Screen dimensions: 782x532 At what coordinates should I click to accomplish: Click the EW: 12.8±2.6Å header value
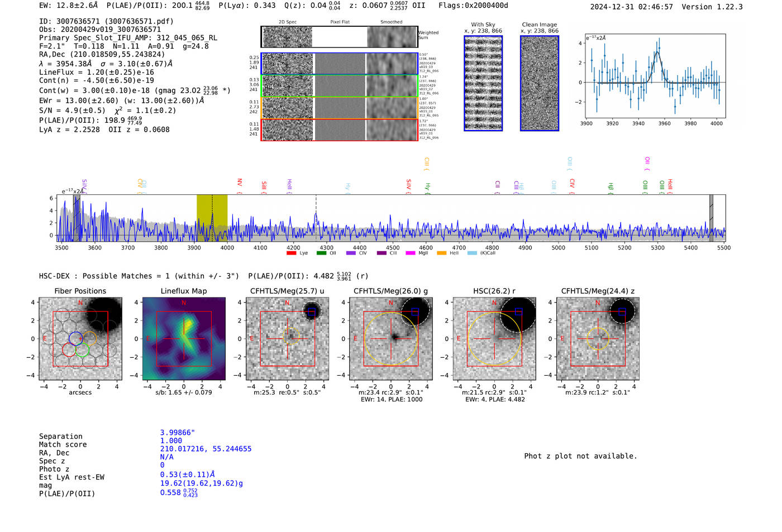(x=69, y=6)
